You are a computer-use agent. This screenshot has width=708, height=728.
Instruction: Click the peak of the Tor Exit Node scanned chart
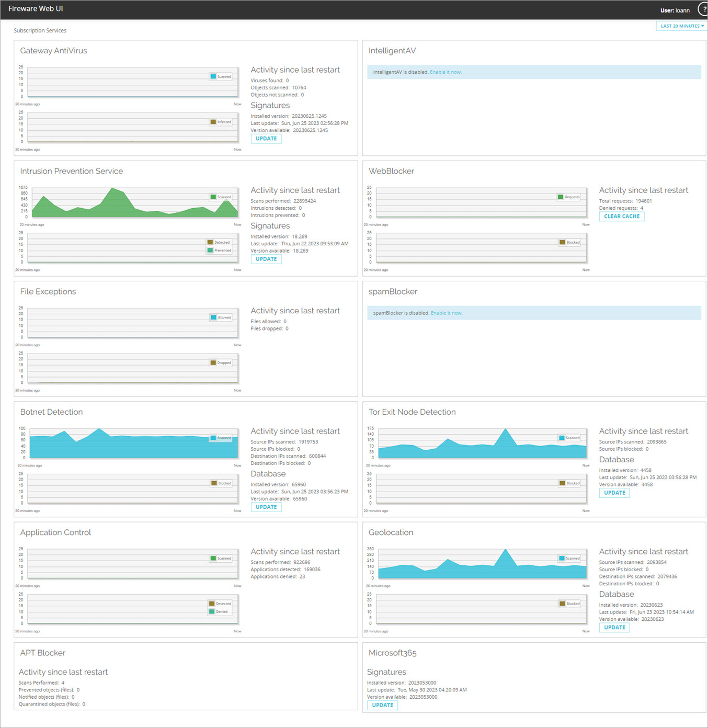click(506, 430)
